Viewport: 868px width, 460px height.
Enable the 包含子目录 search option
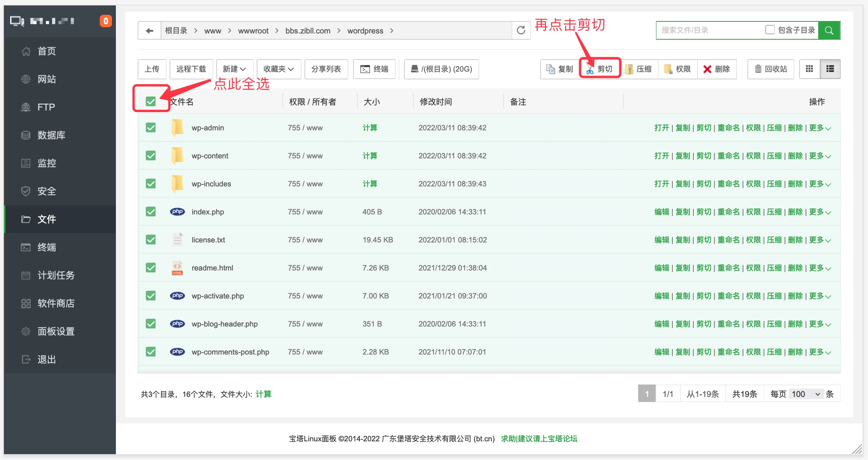click(770, 30)
